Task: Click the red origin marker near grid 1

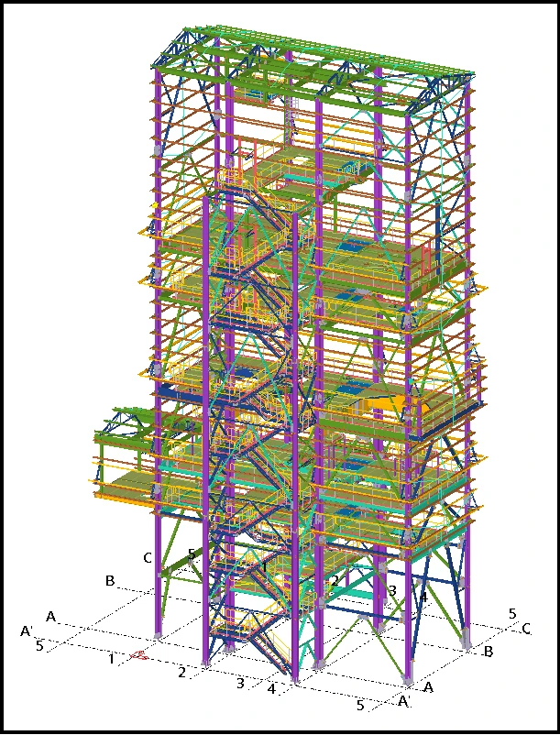Action: [139, 654]
